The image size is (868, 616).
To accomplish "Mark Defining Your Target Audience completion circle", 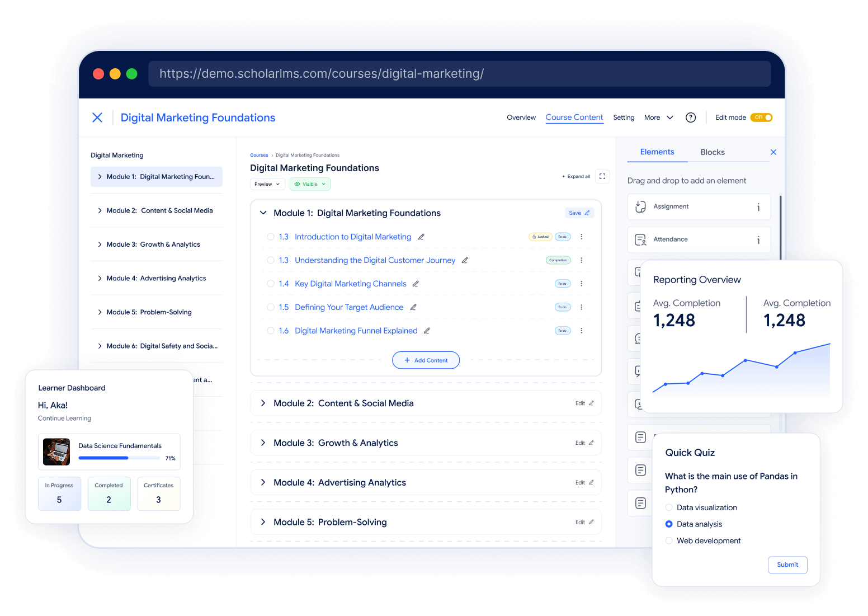I will [271, 307].
